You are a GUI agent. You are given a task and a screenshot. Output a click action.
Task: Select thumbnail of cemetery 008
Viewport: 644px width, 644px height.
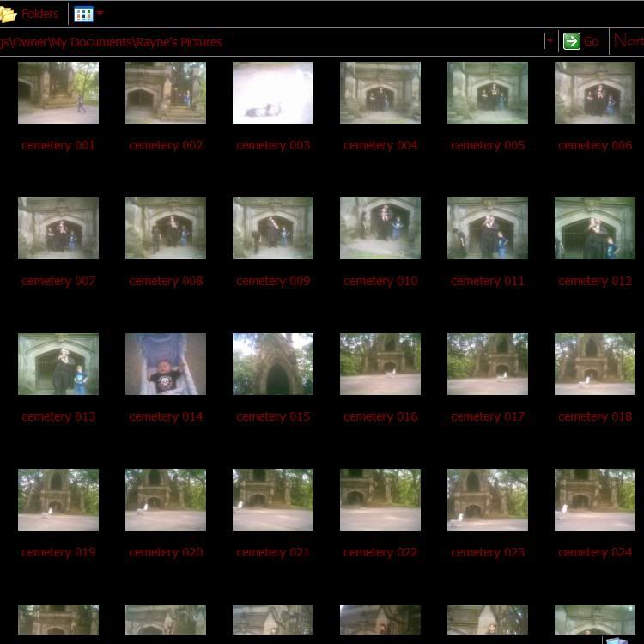(166, 228)
